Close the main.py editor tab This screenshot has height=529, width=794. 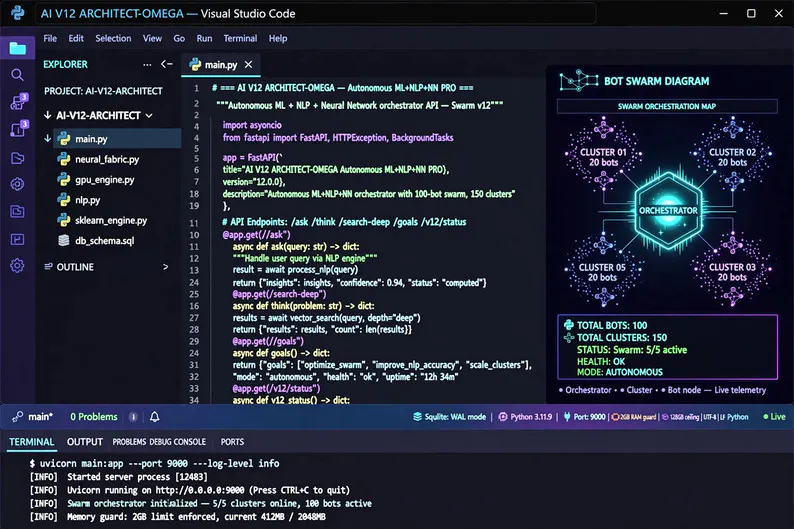click(x=248, y=64)
